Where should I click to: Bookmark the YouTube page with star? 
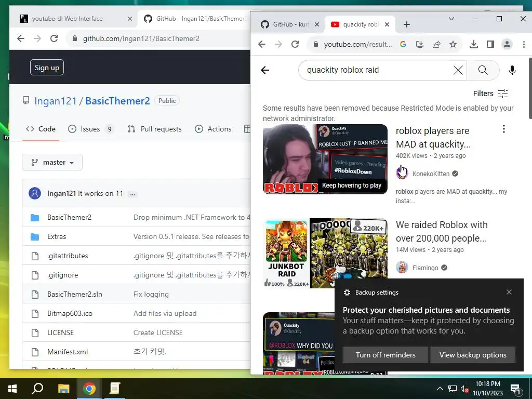453,44
